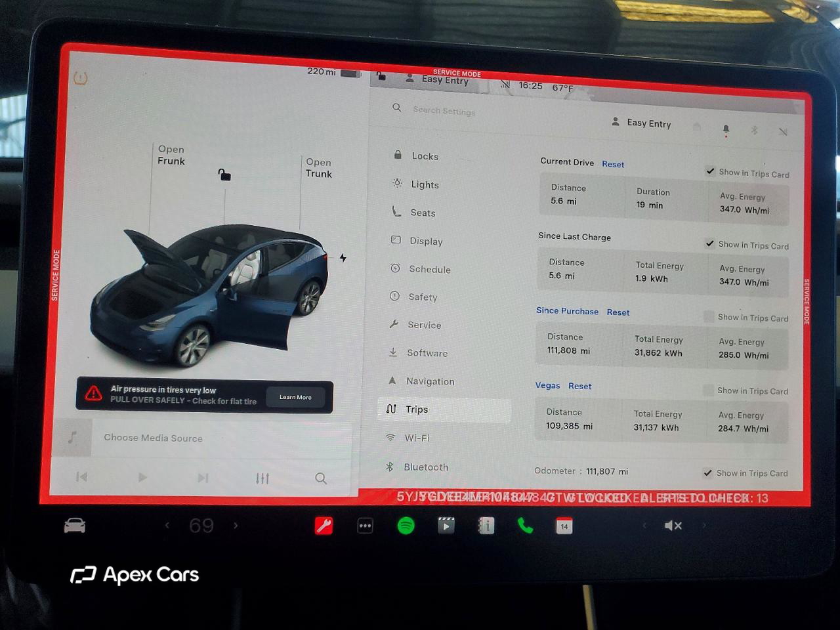Tap the connectivity signal icon in header
The image size is (840, 630).
point(783,131)
